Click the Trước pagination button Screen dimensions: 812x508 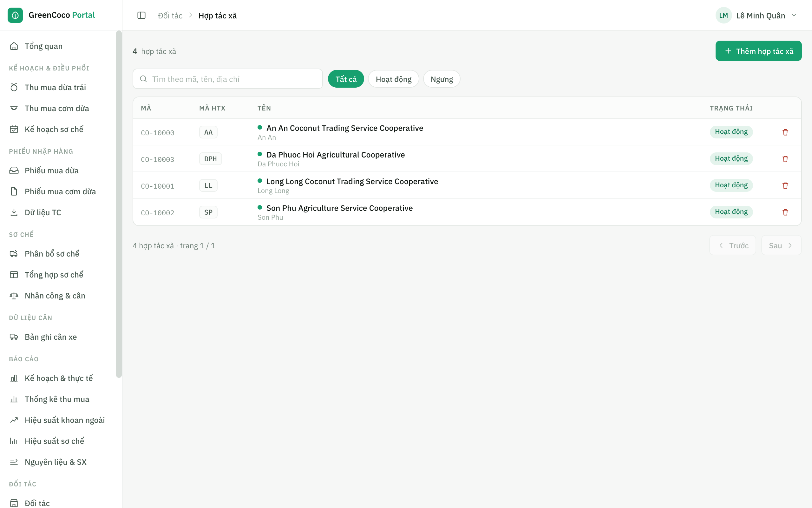pos(732,245)
